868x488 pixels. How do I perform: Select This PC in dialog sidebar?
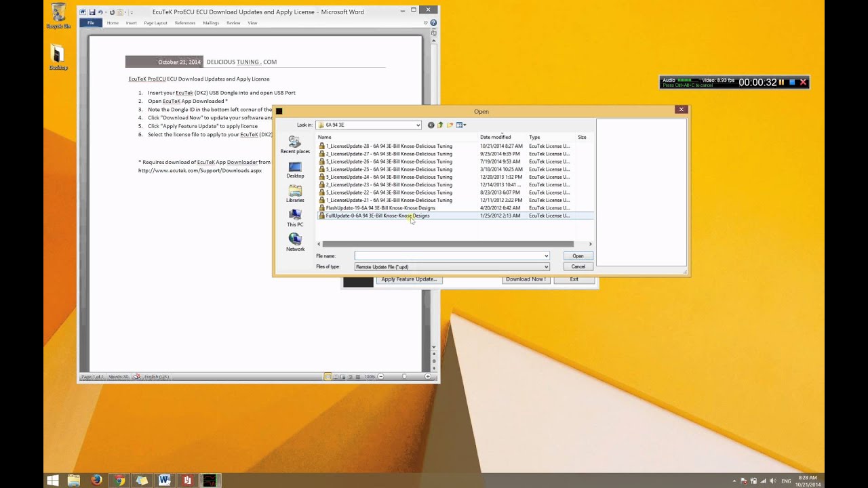click(x=295, y=218)
